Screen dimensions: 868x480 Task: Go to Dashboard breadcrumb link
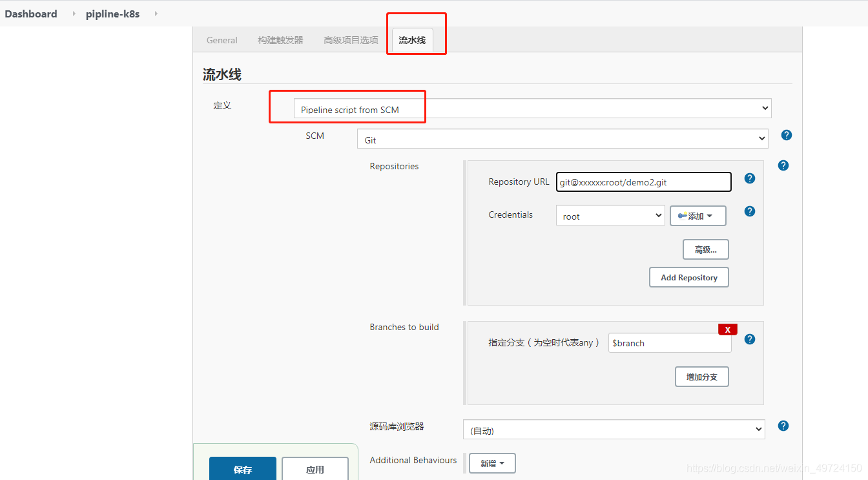click(31, 14)
